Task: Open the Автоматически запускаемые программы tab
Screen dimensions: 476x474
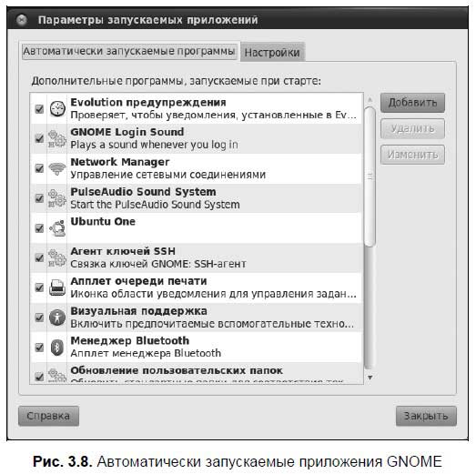Action: (129, 51)
